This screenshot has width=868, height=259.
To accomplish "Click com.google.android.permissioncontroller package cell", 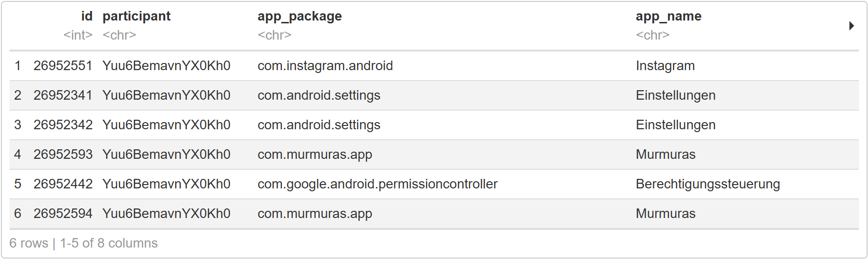I will click(x=378, y=184).
